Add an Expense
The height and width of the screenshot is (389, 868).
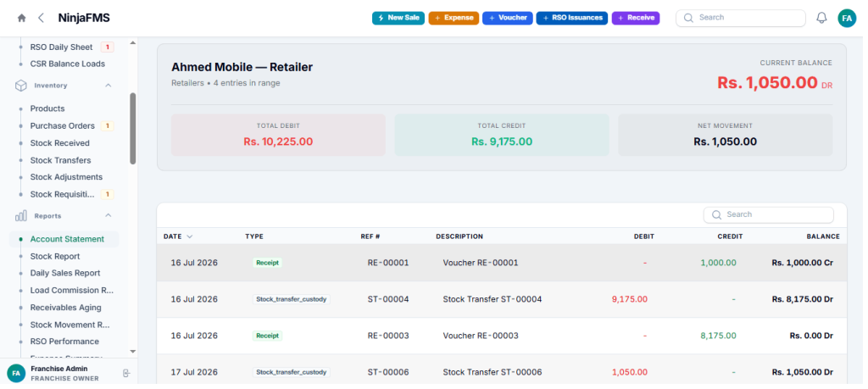[454, 18]
